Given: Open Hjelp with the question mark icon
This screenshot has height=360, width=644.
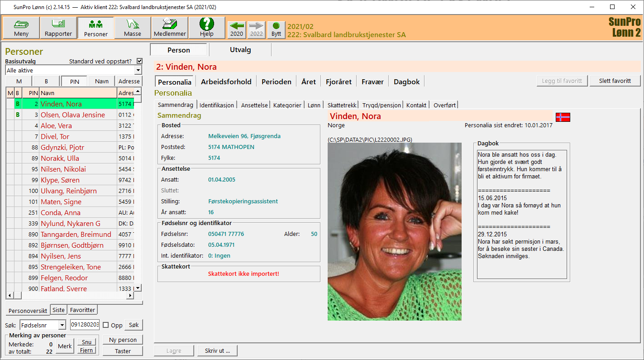Looking at the screenshot, I should [x=207, y=28].
